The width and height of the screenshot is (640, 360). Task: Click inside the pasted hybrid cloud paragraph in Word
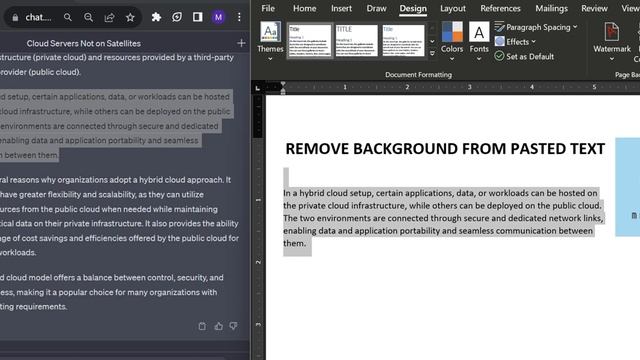[x=443, y=218]
